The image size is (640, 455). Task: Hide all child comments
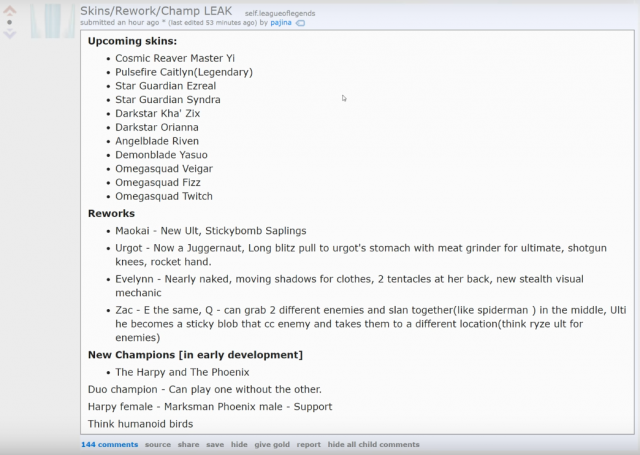click(x=373, y=444)
